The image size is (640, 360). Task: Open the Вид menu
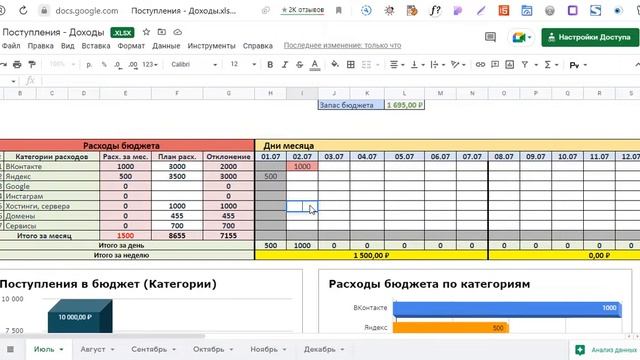(x=68, y=46)
